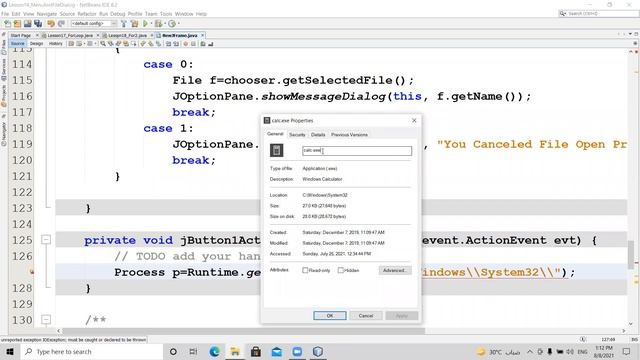This screenshot has height=360, width=640.
Task: Click the New Project toolbar icon
Action: (x=18, y=24)
